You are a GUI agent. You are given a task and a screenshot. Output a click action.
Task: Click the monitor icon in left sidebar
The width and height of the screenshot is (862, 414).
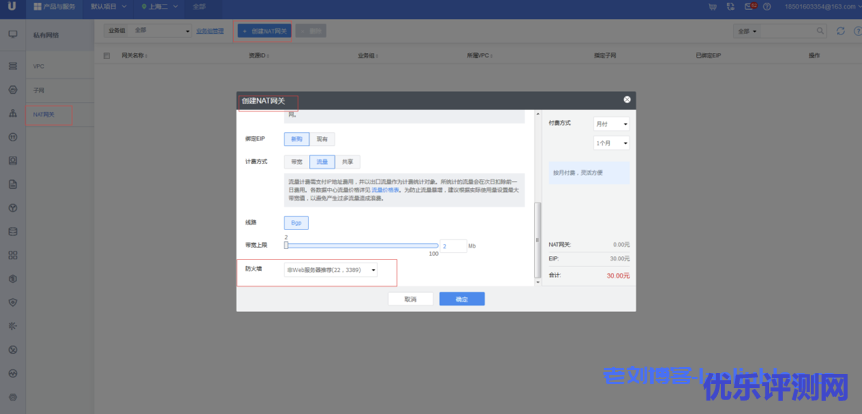(x=12, y=34)
